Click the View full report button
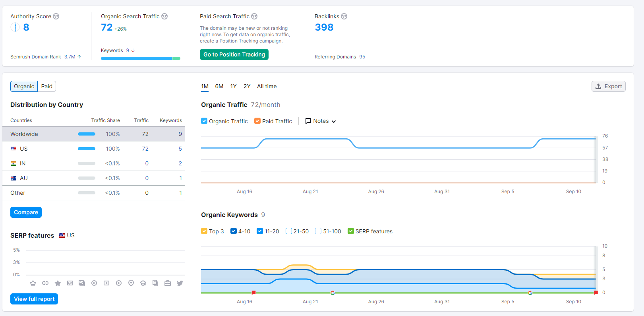The width and height of the screenshot is (644, 316). click(34, 299)
